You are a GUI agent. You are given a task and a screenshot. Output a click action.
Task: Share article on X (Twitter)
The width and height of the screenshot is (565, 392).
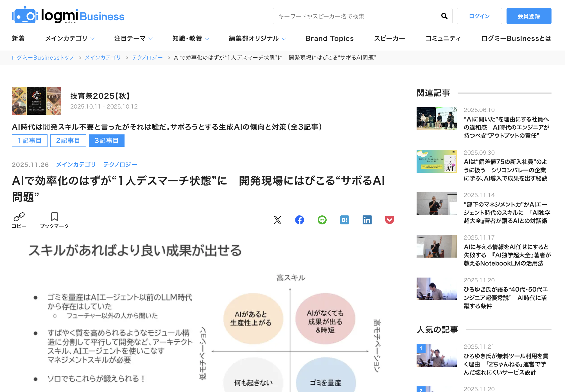(x=277, y=220)
